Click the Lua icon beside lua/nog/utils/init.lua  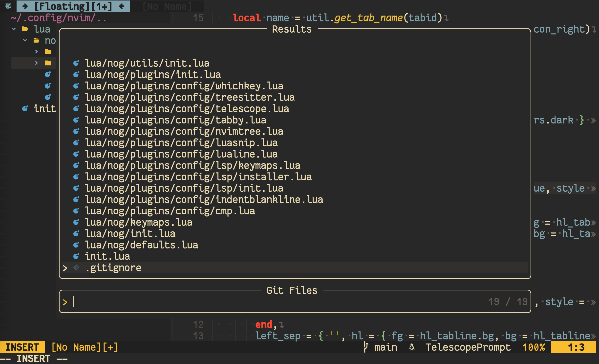click(76, 63)
